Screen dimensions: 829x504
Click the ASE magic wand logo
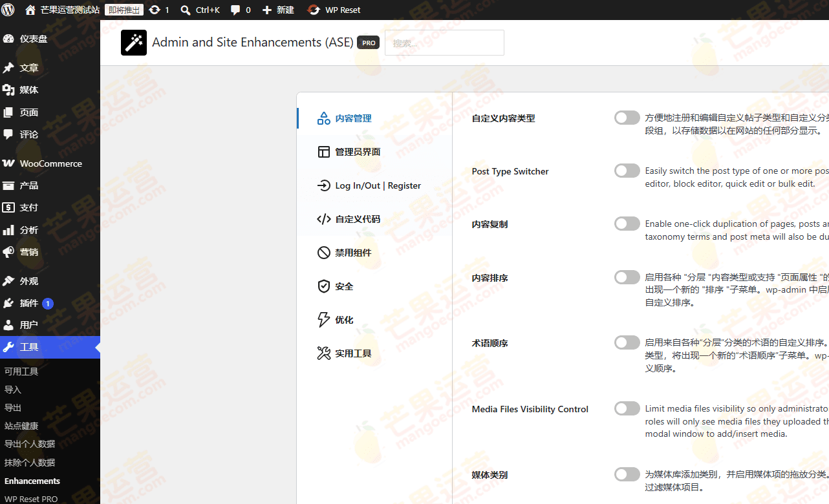134,43
